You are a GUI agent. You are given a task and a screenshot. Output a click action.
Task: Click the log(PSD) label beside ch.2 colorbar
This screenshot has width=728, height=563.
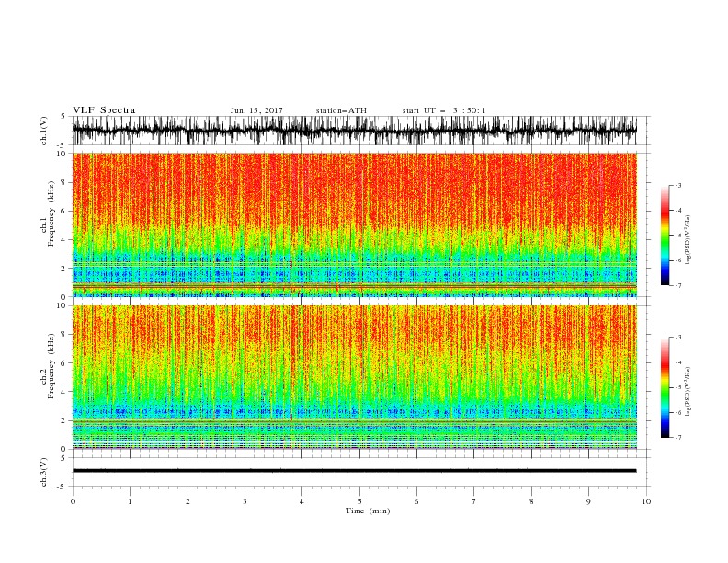pos(688,392)
